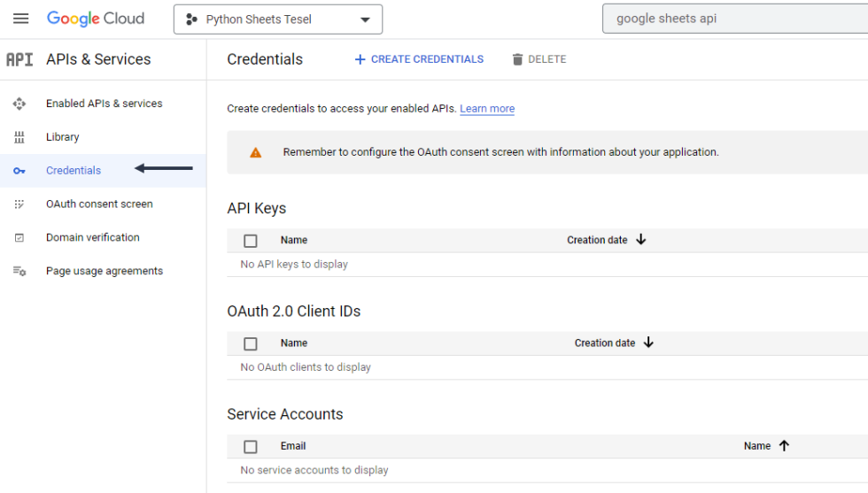Click the Domain verification icon
This screenshot has width=868, height=493.
pyautogui.click(x=19, y=238)
